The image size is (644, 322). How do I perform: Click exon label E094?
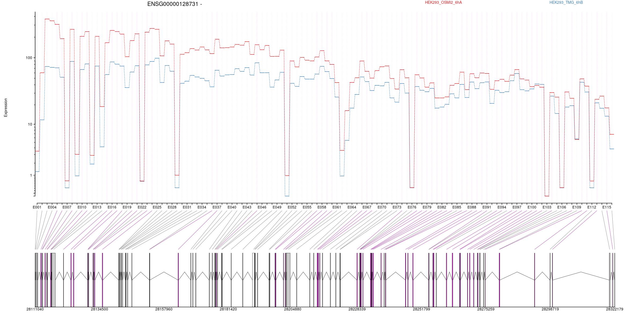pyautogui.click(x=502, y=207)
